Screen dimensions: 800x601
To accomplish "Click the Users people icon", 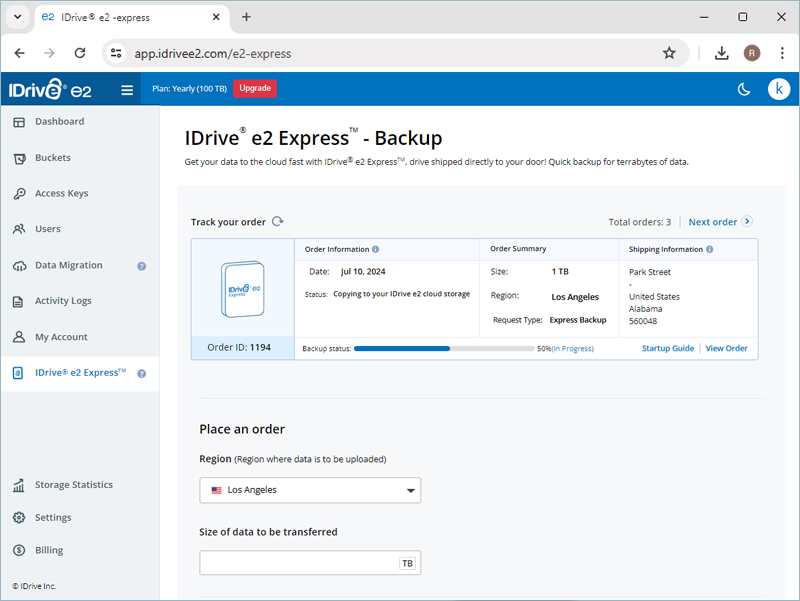I will 19,229.
